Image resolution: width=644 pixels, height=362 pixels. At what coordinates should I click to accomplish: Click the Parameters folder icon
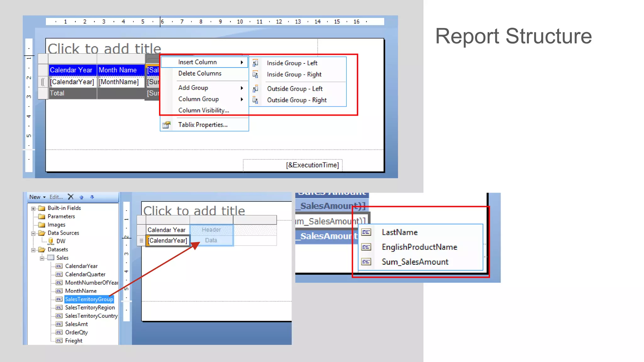[42, 217]
